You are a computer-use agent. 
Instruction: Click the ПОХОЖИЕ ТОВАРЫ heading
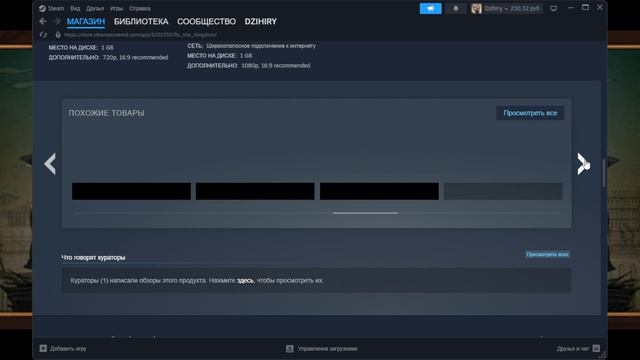(x=106, y=113)
